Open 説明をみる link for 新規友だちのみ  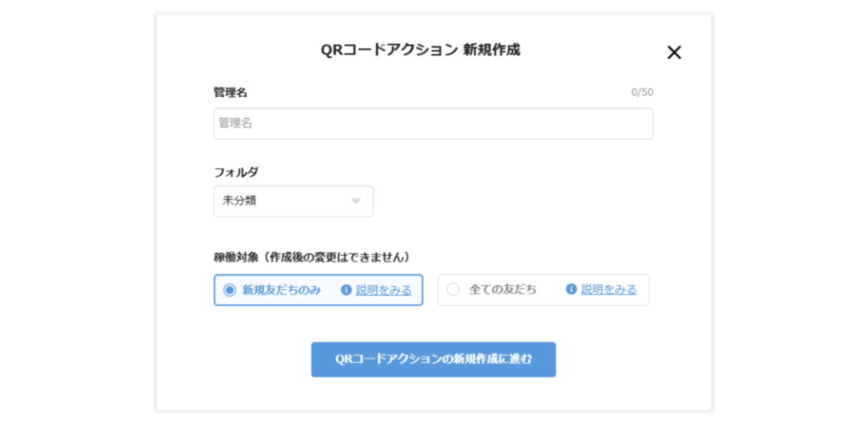pyautogui.click(x=383, y=290)
